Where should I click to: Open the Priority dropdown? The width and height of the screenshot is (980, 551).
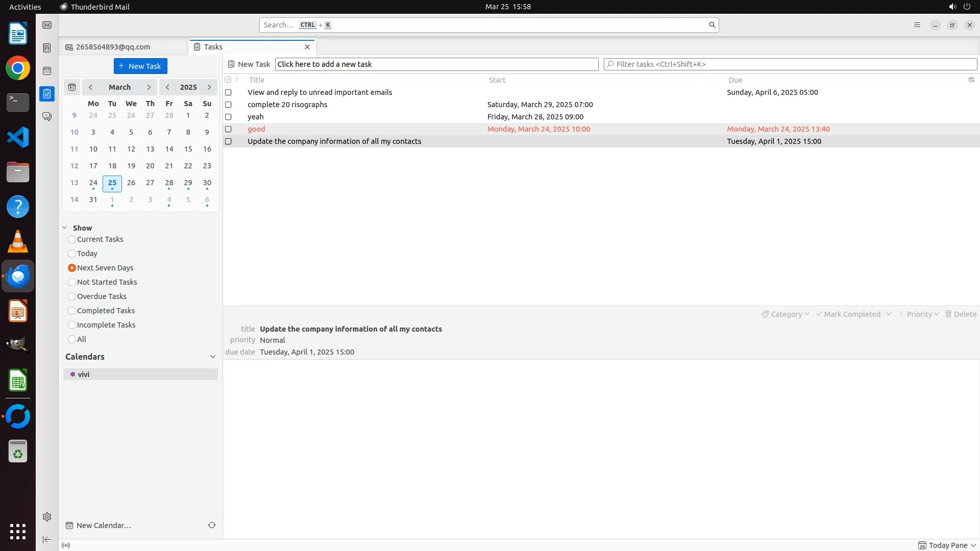coord(922,314)
